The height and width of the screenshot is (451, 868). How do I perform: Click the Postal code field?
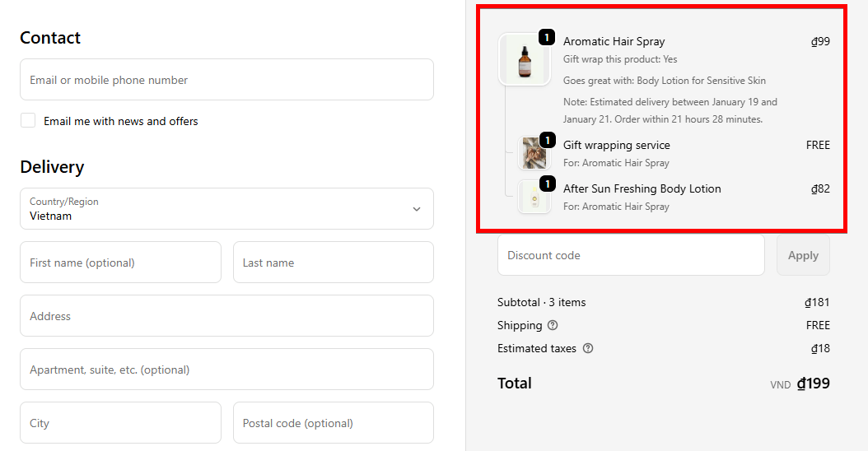click(x=333, y=423)
